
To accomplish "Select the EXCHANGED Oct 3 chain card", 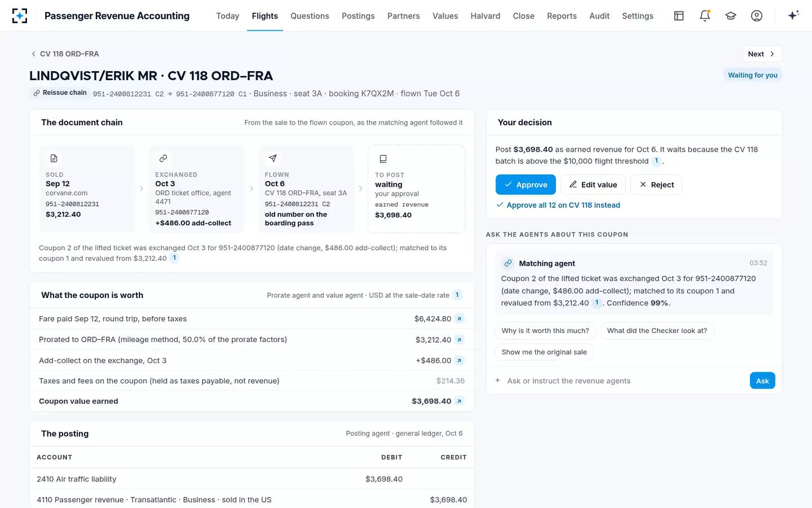I will coord(197,189).
